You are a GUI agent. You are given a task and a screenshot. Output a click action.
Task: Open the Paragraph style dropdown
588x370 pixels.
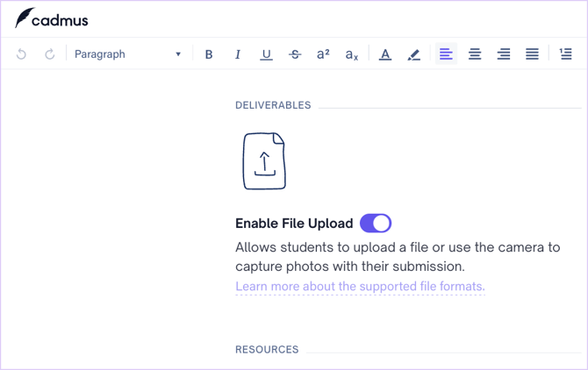click(x=127, y=54)
